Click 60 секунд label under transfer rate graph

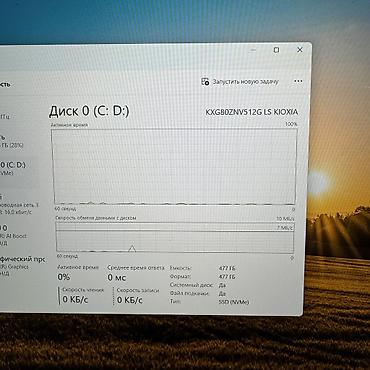67,256
